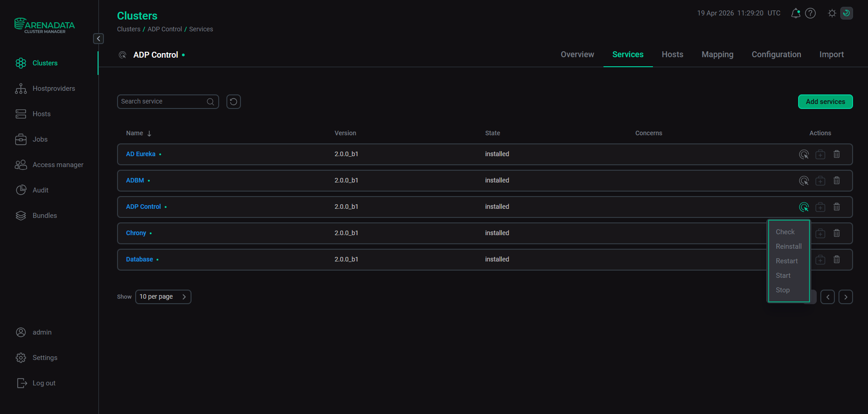This screenshot has height=414, width=868.
Task: Open the Chrony service link
Action: tap(136, 233)
